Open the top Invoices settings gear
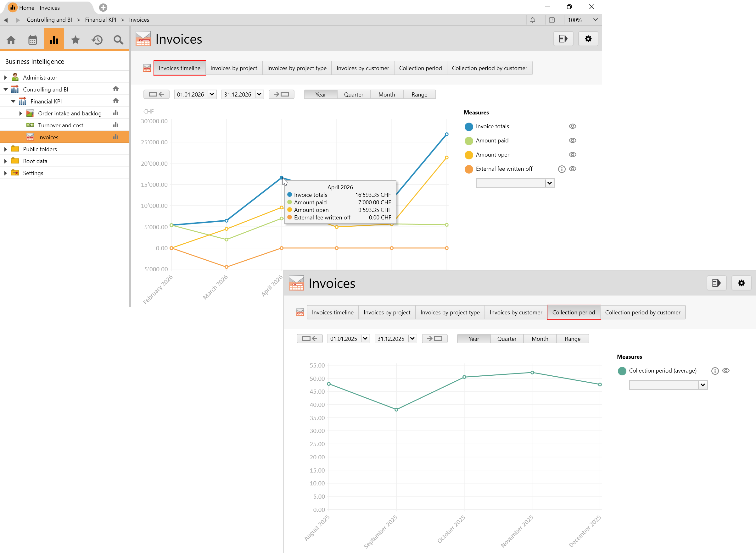The width and height of the screenshot is (756, 553). (x=588, y=39)
